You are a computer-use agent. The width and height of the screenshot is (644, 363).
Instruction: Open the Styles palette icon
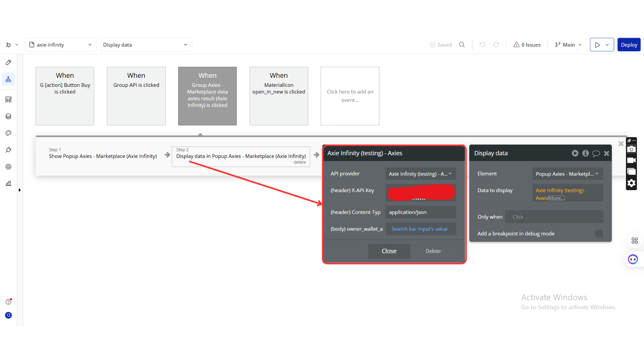8,133
